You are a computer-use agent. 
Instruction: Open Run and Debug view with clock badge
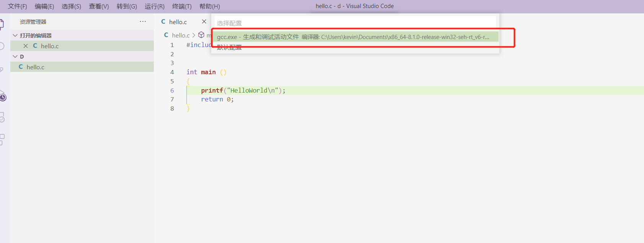[x=2, y=96]
